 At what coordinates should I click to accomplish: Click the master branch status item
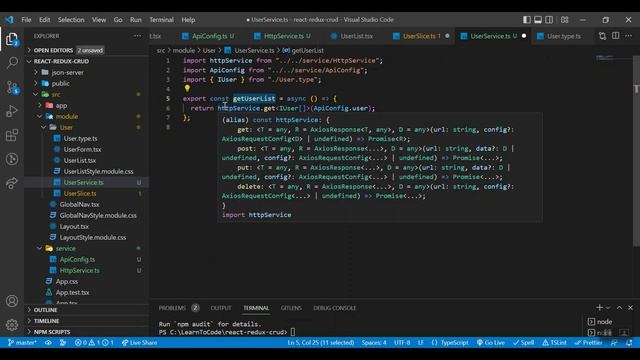pos(22,342)
